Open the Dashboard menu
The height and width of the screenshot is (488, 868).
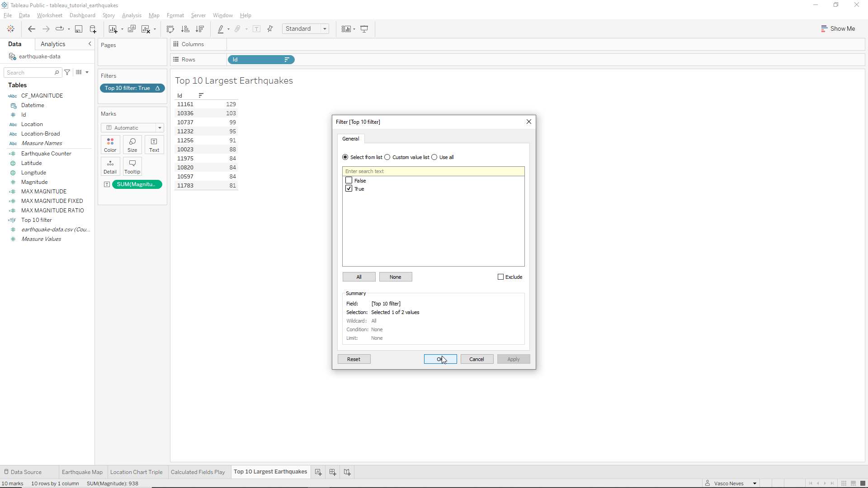tap(82, 15)
